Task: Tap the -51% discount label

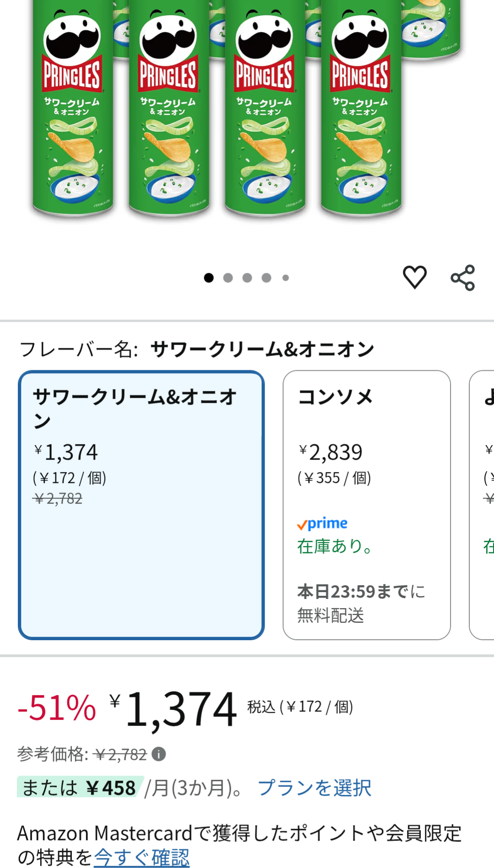Action: pos(57,708)
